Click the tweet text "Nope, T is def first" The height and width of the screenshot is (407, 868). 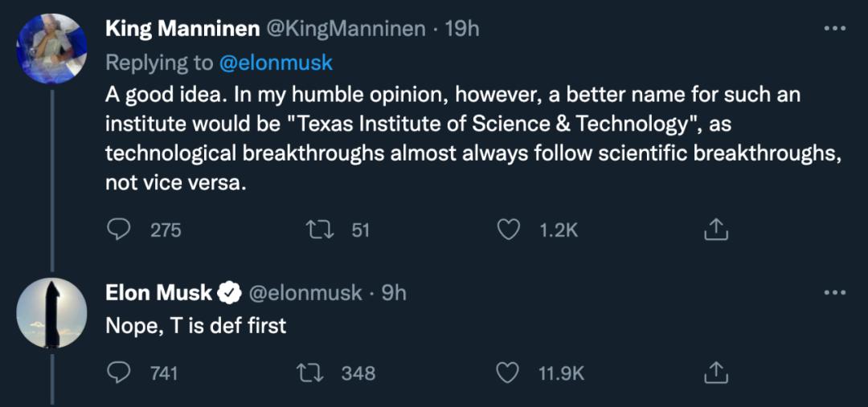coord(195,326)
